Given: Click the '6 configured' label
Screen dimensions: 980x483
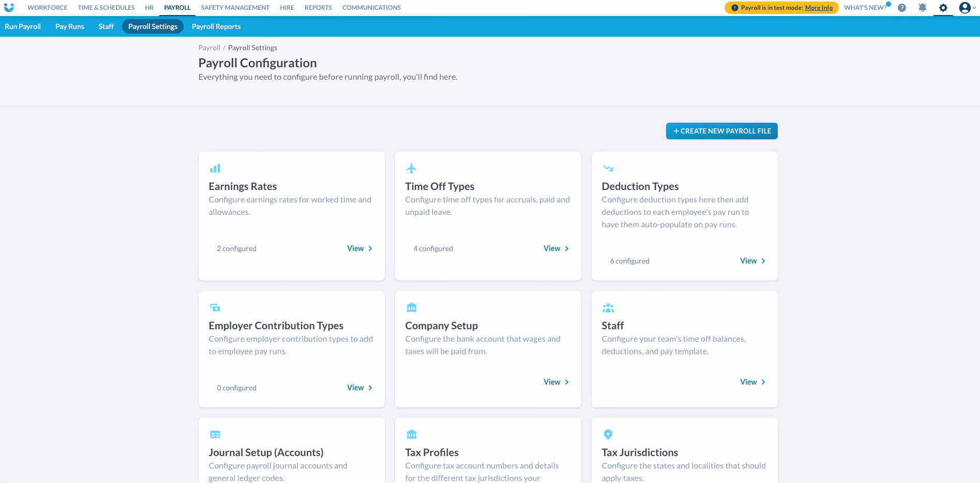Looking at the screenshot, I should (629, 261).
